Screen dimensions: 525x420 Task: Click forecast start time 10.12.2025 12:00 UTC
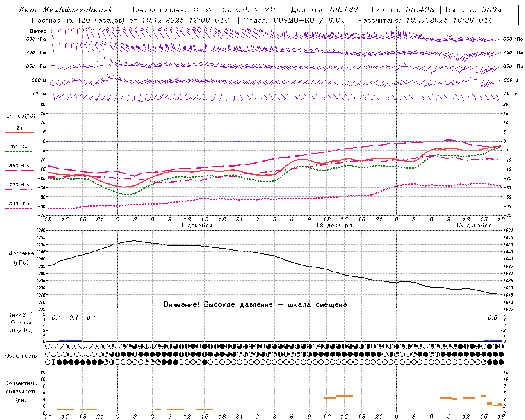tap(185, 20)
